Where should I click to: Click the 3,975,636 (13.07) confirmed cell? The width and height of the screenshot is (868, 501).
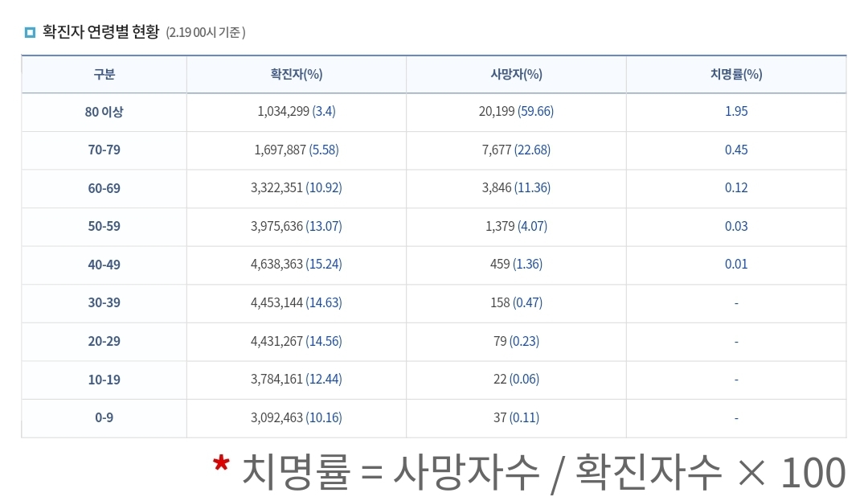tap(296, 227)
